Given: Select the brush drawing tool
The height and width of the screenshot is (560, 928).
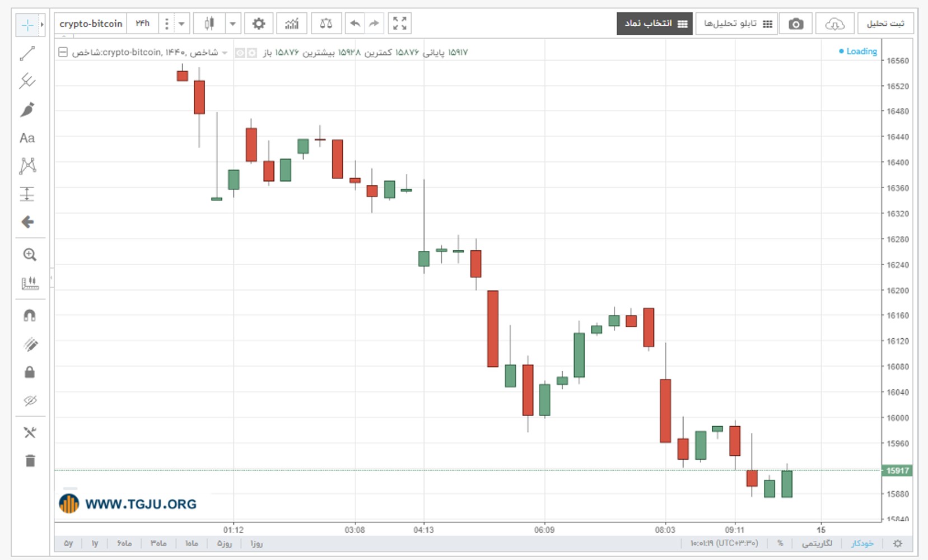Looking at the screenshot, I should coord(27,109).
